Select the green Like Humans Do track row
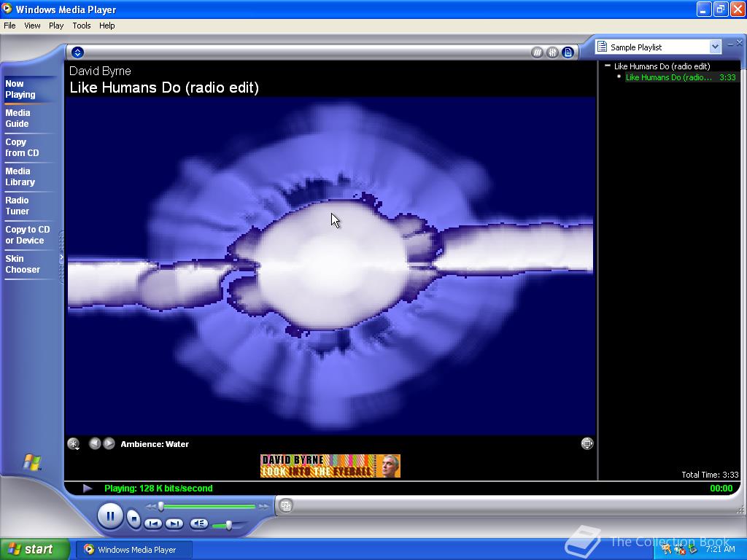This screenshot has height=560, width=747. [x=681, y=77]
